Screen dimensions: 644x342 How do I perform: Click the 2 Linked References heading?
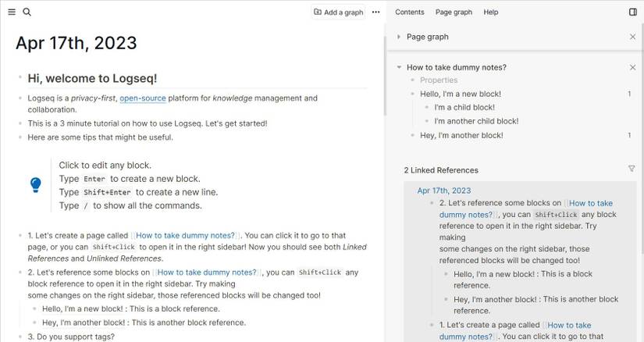(441, 170)
